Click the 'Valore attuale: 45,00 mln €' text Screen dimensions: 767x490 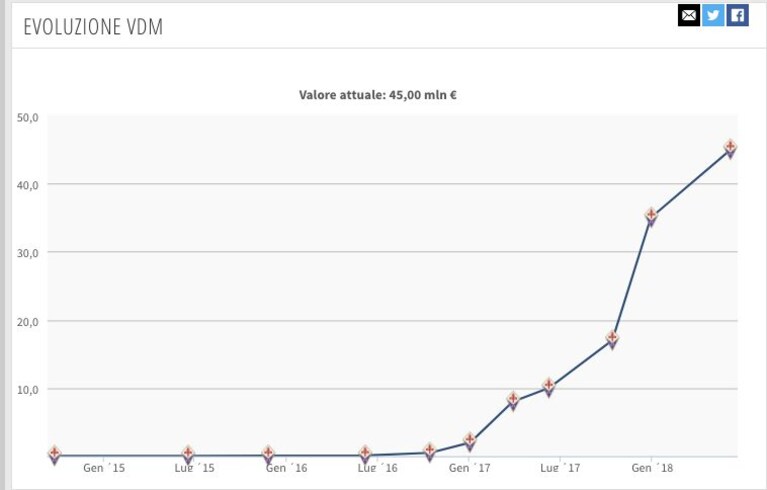pyautogui.click(x=378, y=94)
